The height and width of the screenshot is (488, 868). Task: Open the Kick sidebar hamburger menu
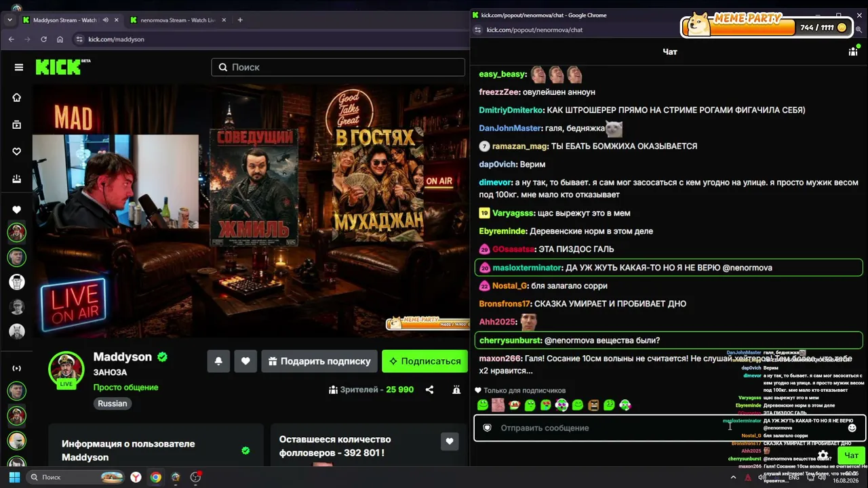tap(19, 67)
